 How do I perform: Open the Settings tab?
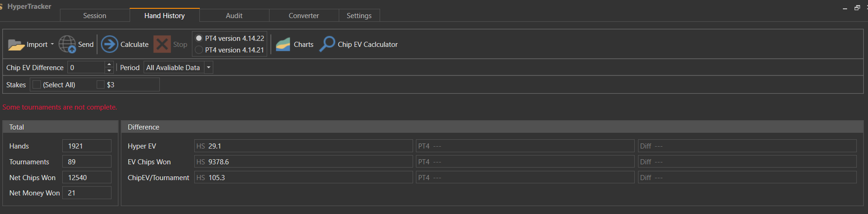pyautogui.click(x=359, y=16)
